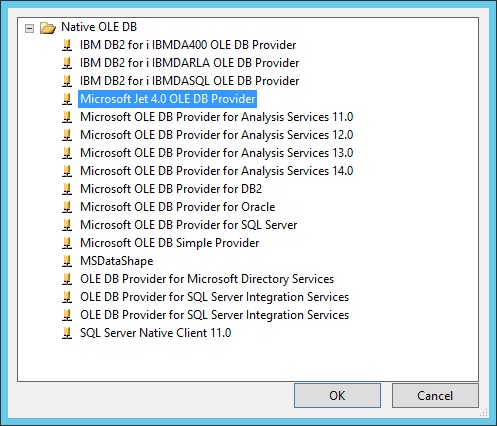This screenshot has width=497, height=426.
Task: Click the MSDataShape provider icon
Action: (x=67, y=261)
